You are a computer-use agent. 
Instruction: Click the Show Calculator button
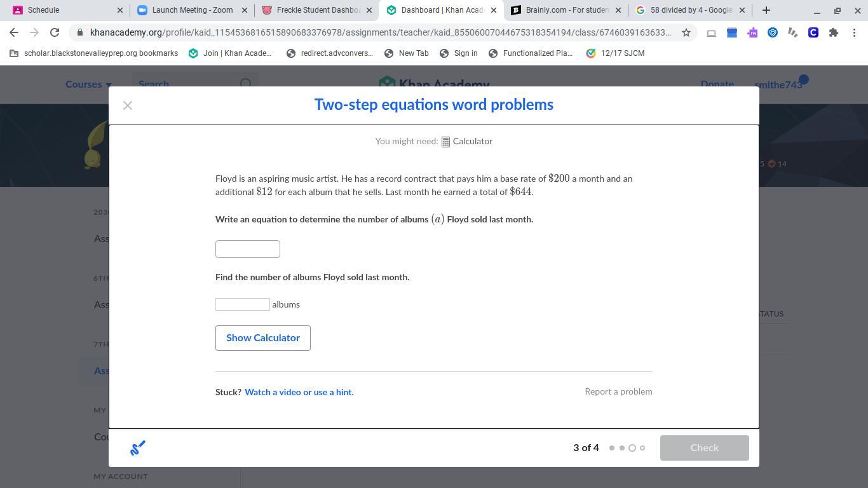[x=263, y=338]
